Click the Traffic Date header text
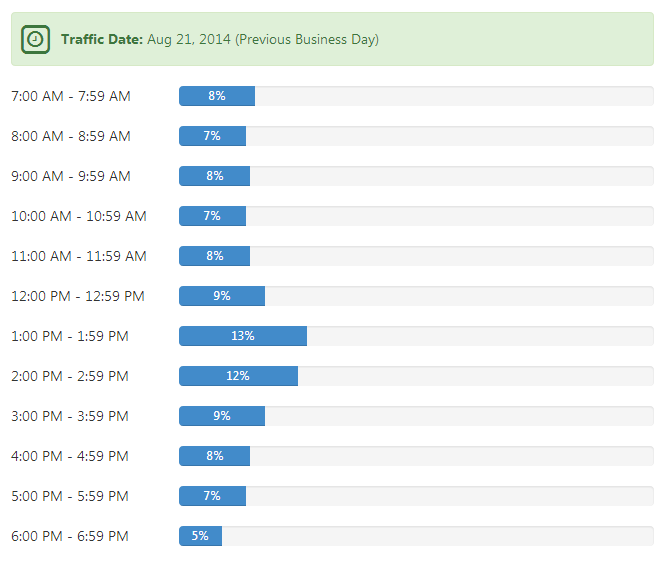664x578 pixels. click(219, 39)
